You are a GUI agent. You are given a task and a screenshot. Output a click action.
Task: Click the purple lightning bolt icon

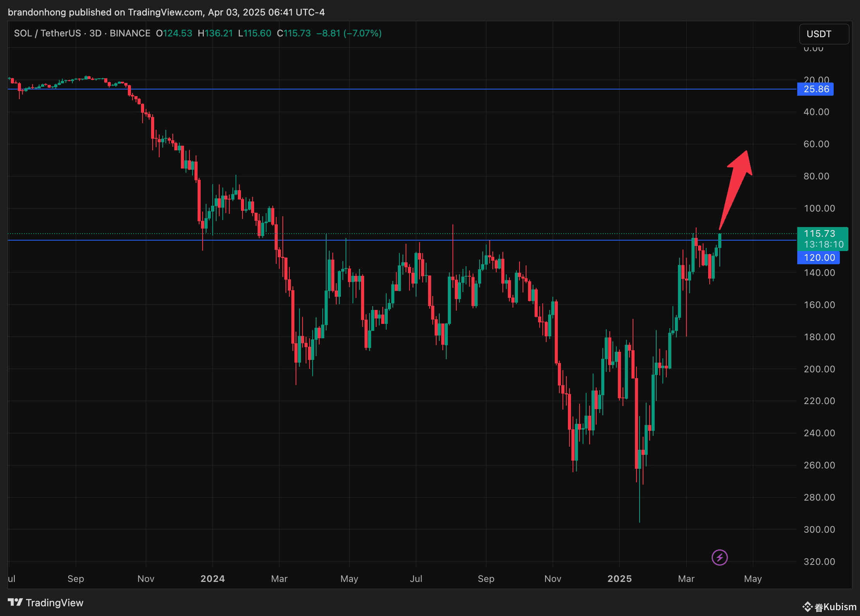(x=720, y=557)
